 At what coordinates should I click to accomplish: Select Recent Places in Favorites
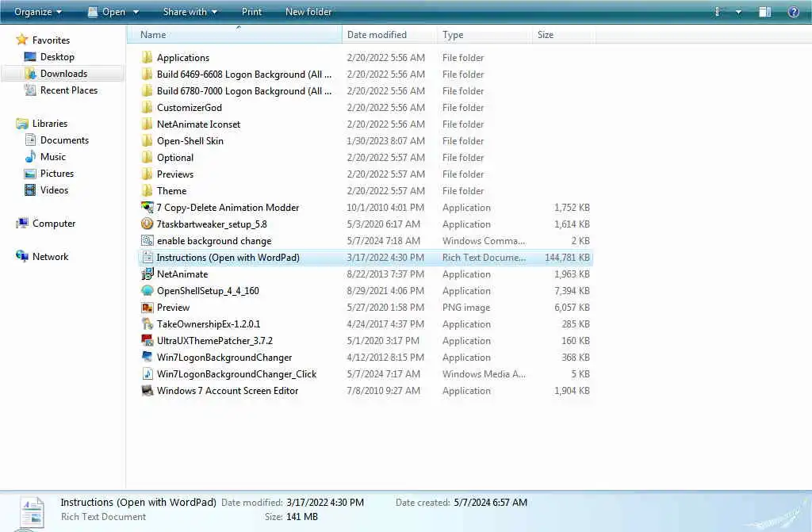69,90
